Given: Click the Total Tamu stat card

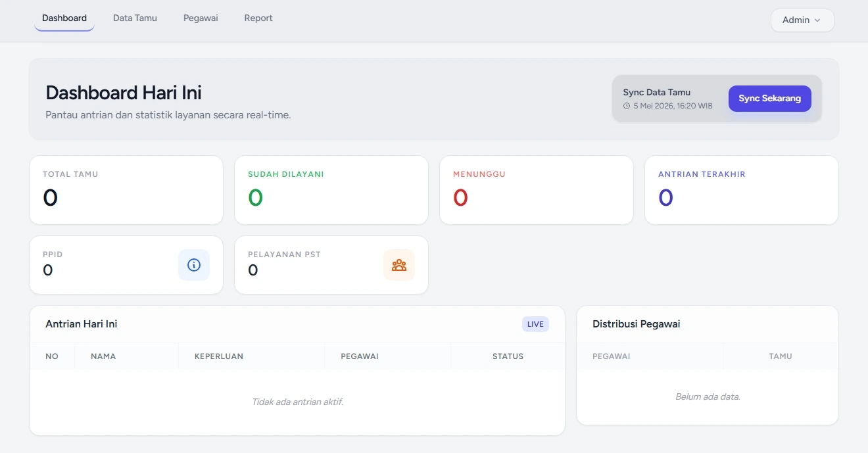Looking at the screenshot, I should click(126, 190).
